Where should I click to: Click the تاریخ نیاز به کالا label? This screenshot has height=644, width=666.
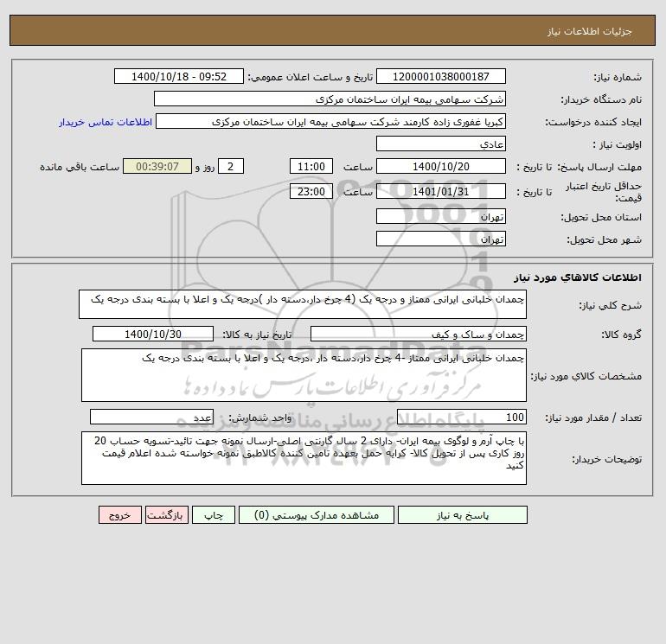click(x=258, y=335)
